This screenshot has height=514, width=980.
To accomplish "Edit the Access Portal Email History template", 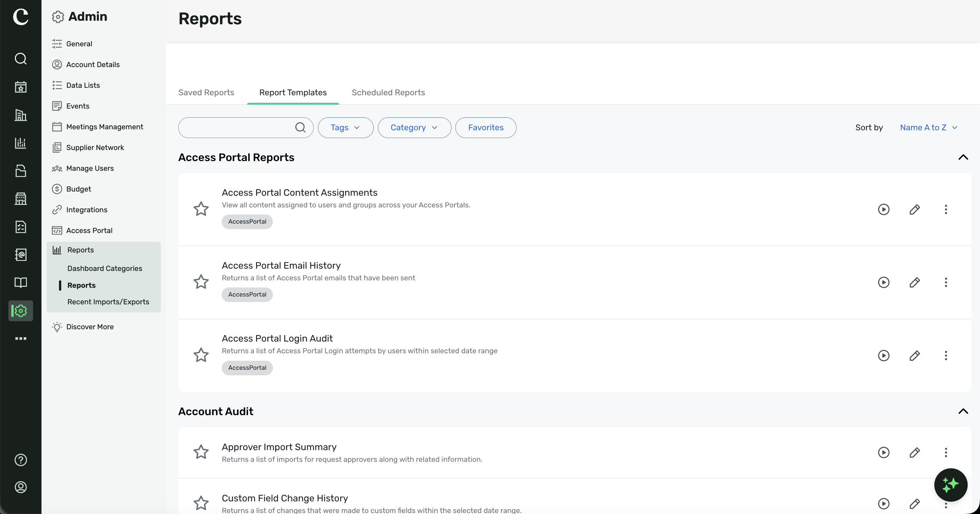I will point(915,282).
